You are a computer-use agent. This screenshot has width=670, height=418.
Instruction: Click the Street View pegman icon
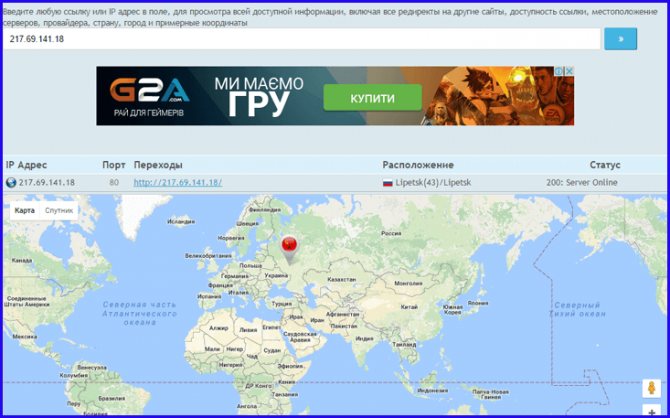coord(652,388)
